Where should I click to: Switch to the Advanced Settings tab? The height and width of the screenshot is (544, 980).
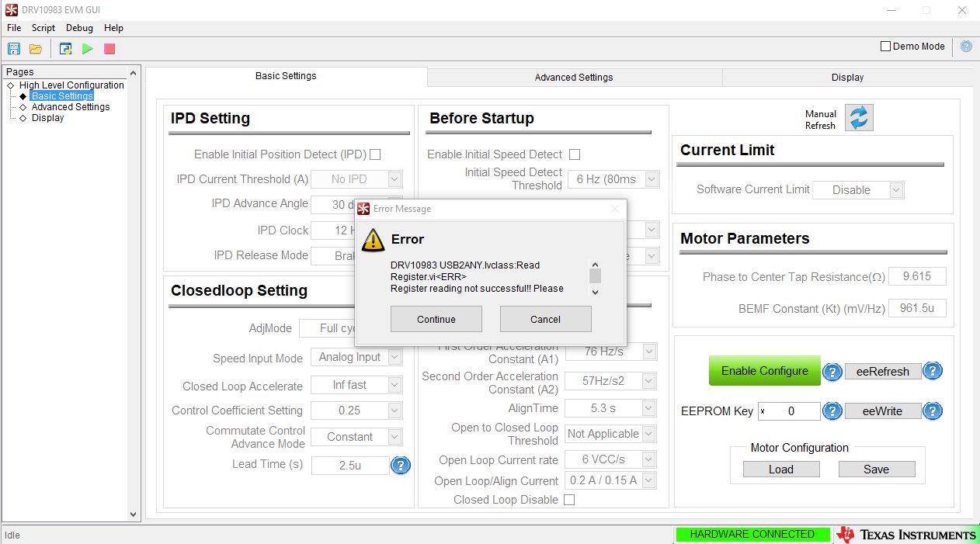574,78
